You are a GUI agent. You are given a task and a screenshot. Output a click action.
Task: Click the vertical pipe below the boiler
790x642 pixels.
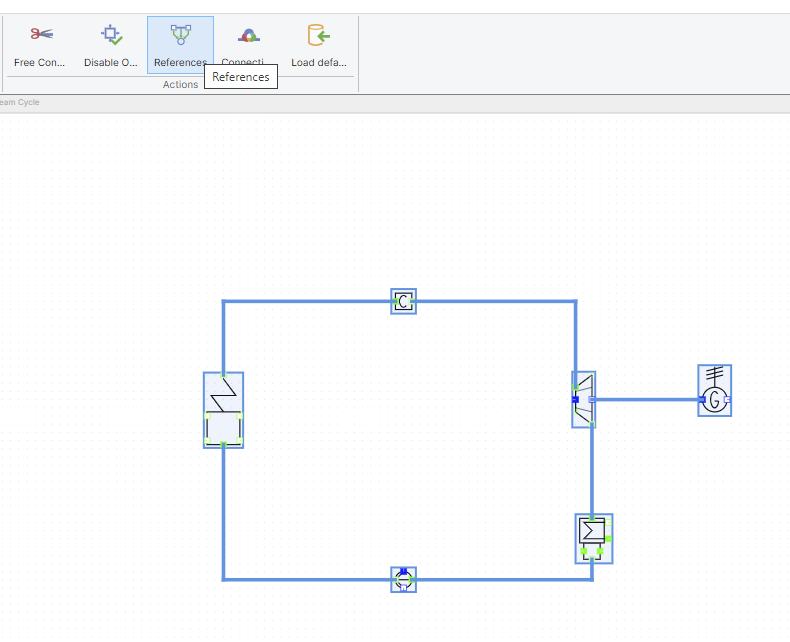(x=223, y=510)
